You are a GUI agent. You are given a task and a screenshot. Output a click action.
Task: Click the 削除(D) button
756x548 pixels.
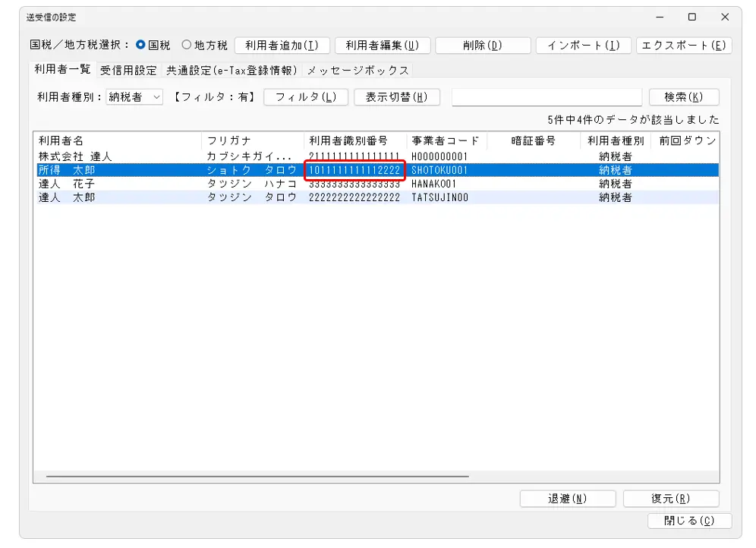pos(483,46)
